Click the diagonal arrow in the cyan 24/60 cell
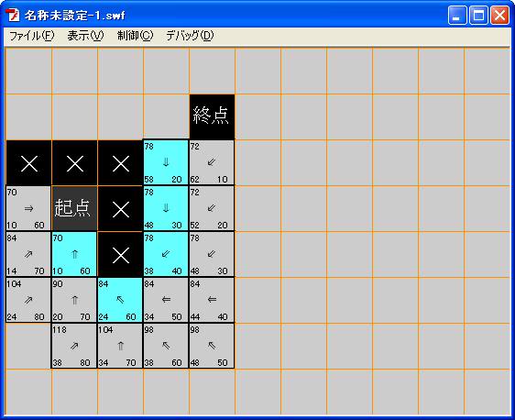This screenshot has width=515, height=420. (x=120, y=299)
